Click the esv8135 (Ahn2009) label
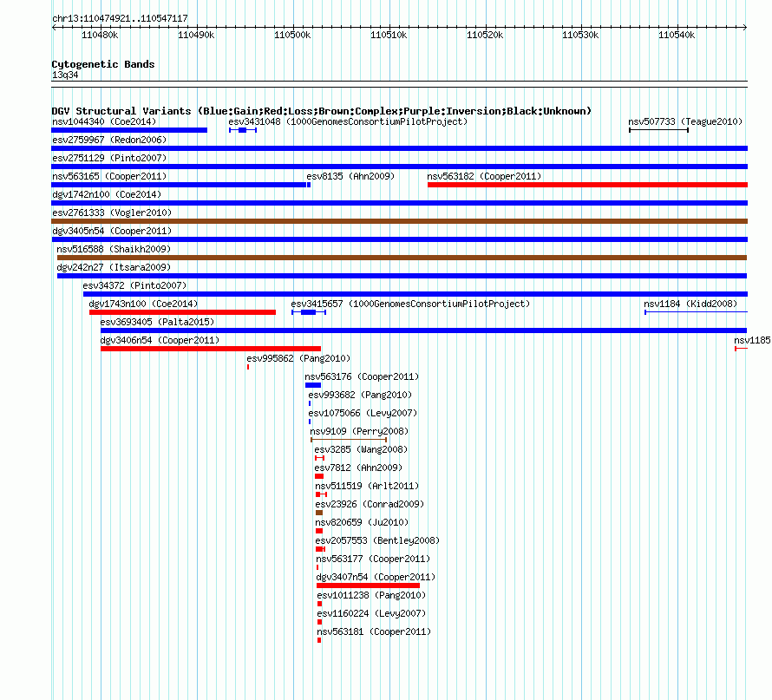 pyautogui.click(x=350, y=176)
